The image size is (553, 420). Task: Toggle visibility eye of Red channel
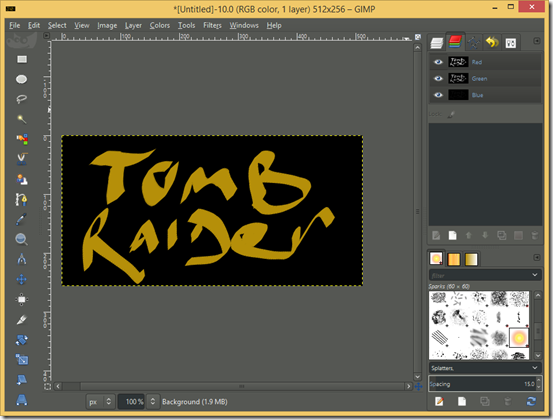(x=438, y=62)
